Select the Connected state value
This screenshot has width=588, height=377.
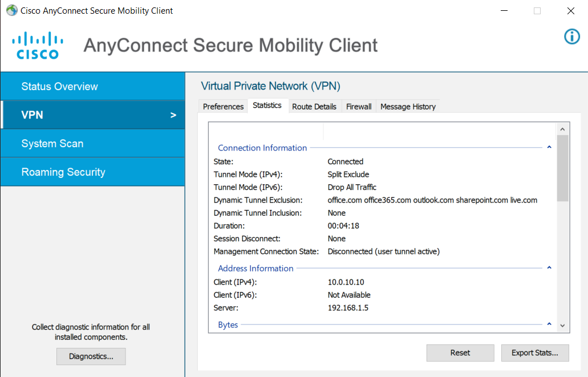(346, 161)
